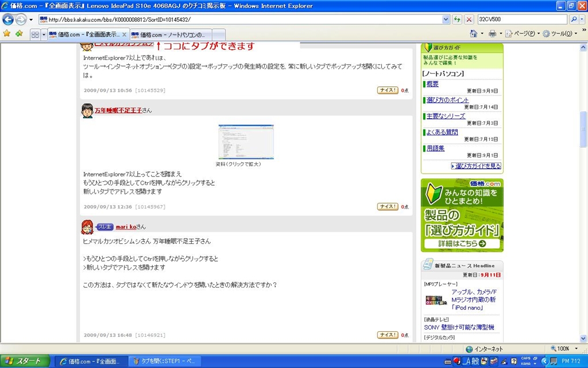
Task: Stop loading with the red X icon
Action: (469, 20)
